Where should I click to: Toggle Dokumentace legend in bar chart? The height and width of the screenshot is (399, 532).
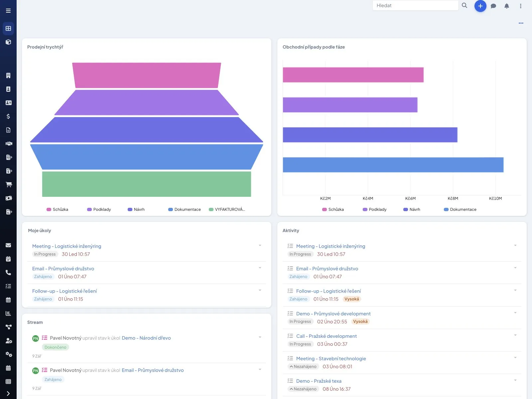coord(460,209)
